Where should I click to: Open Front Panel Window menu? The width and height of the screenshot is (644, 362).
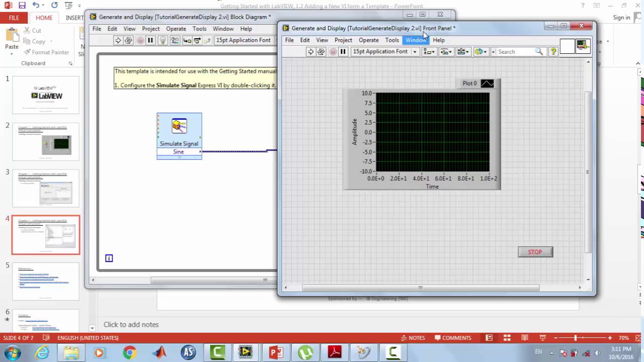point(416,40)
